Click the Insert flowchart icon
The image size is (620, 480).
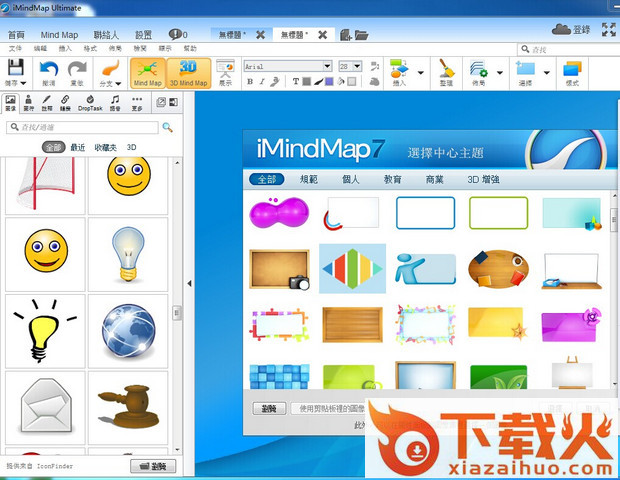point(399,68)
